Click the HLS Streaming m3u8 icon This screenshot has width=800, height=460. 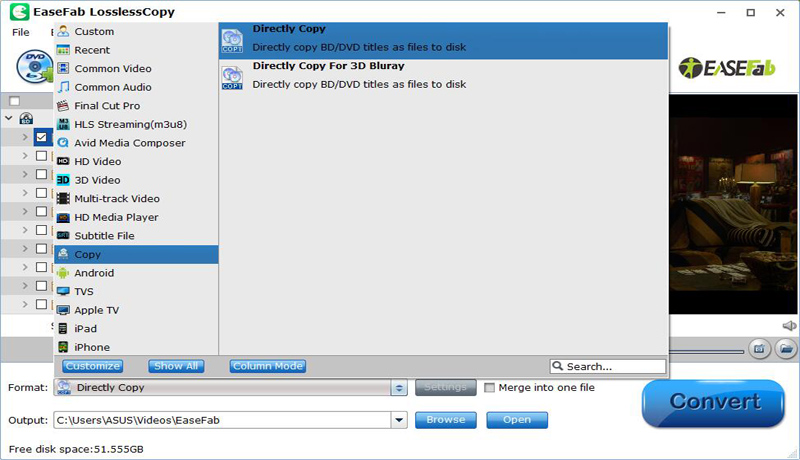63,124
